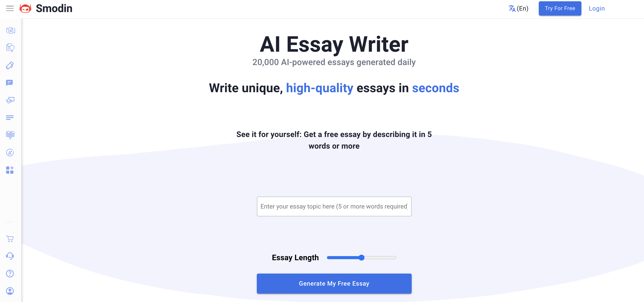Drag the Essay Length slider control
This screenshot has height=302, width=644.
(361, 257)
